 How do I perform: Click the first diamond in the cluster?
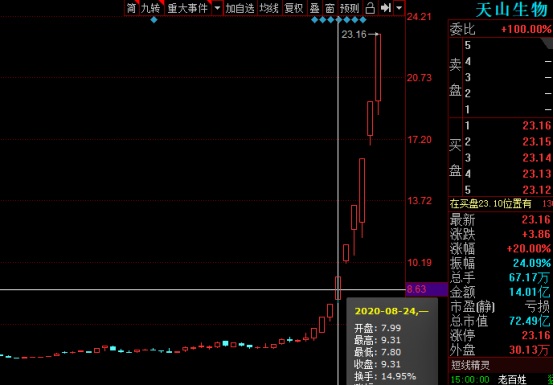314,20
